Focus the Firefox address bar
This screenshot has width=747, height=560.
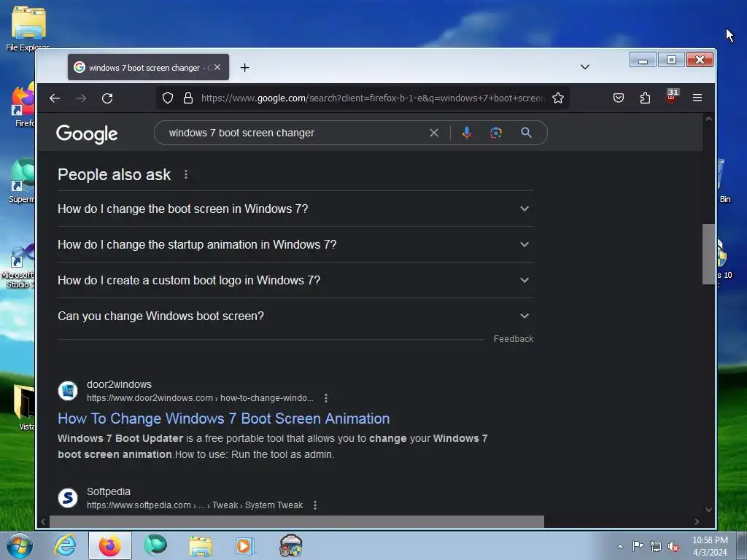[371, 98]
